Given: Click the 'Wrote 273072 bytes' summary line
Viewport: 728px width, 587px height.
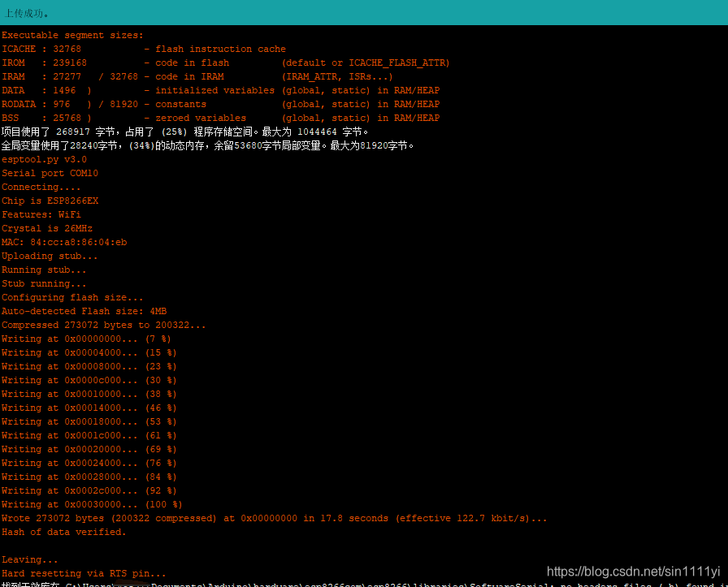Looking at the screenshot, I should [275, 519].
